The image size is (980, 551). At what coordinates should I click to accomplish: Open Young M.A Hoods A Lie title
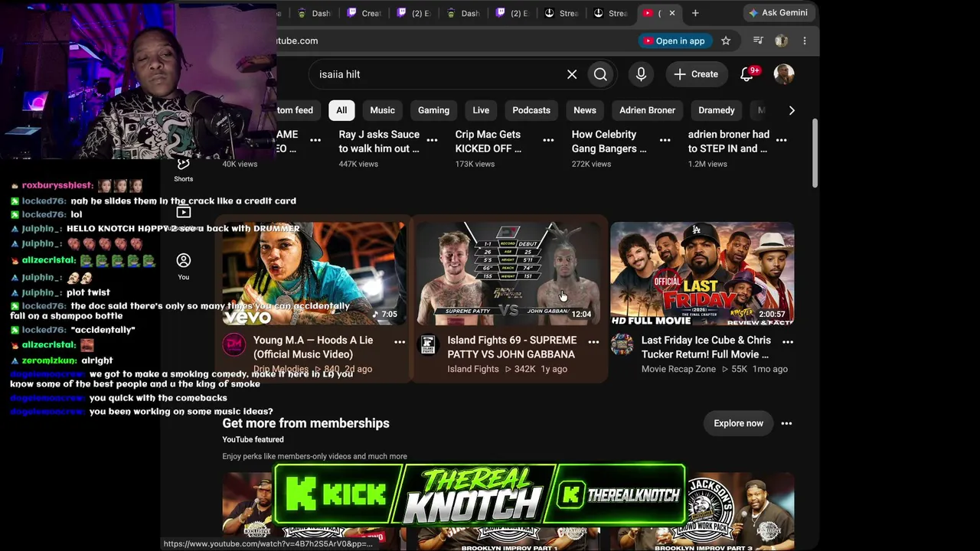(x=313, y=347)
